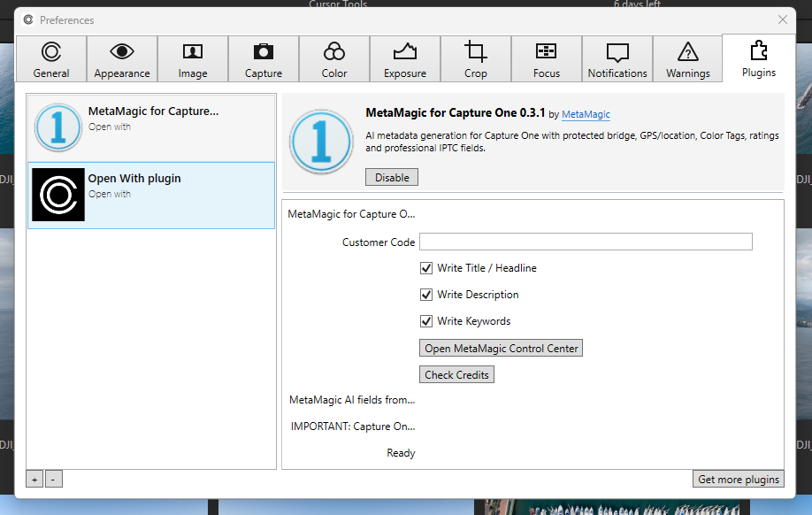The width and height of the screenshot is (812, 515).
Task: Go to the Notifications tab
Action: (617, 59)
